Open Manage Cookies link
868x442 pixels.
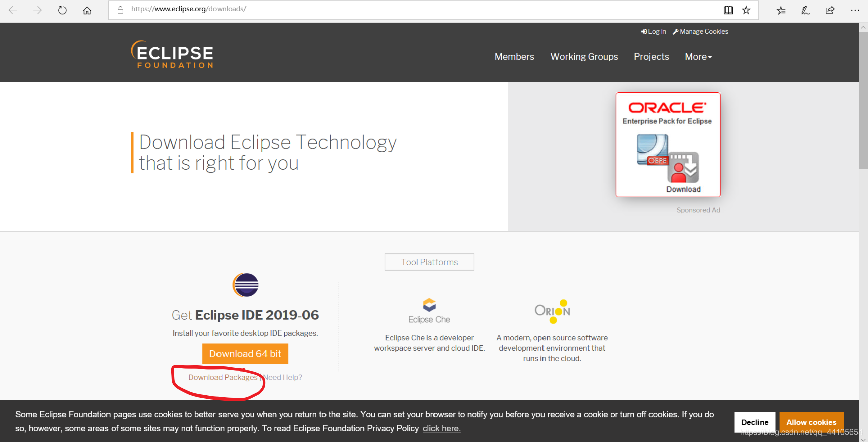click(701, 31)
